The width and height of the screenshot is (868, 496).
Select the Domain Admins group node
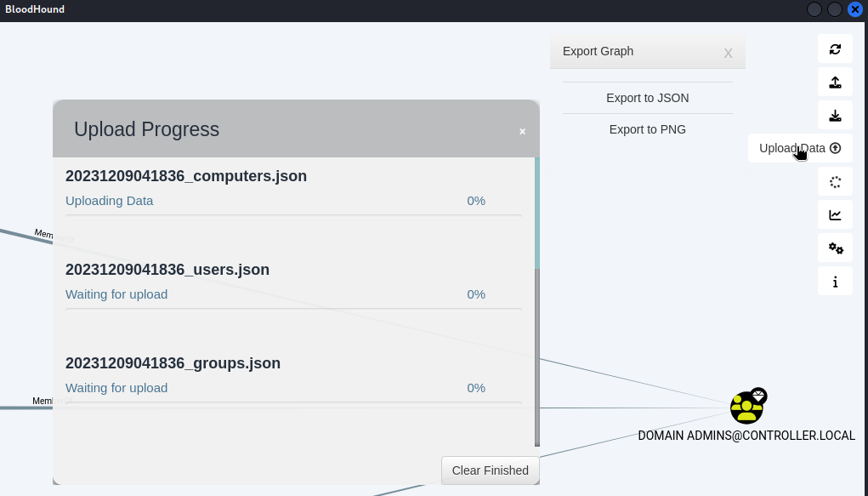747,406
